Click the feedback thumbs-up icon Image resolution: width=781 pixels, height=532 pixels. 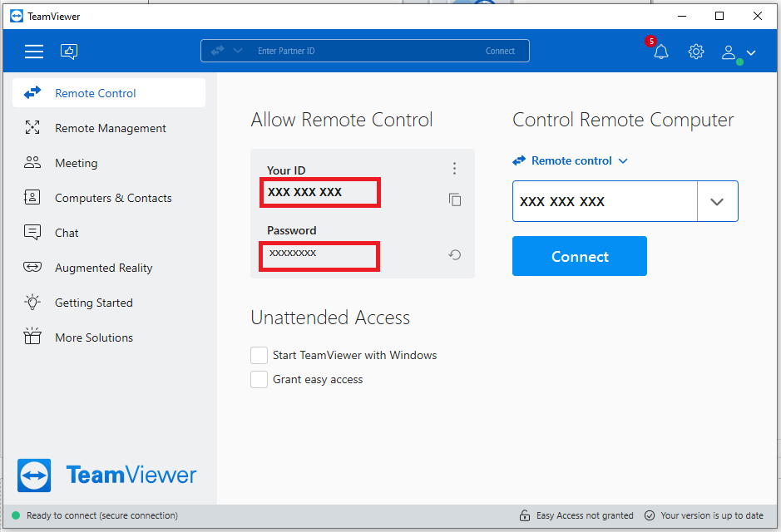point(69,52)
